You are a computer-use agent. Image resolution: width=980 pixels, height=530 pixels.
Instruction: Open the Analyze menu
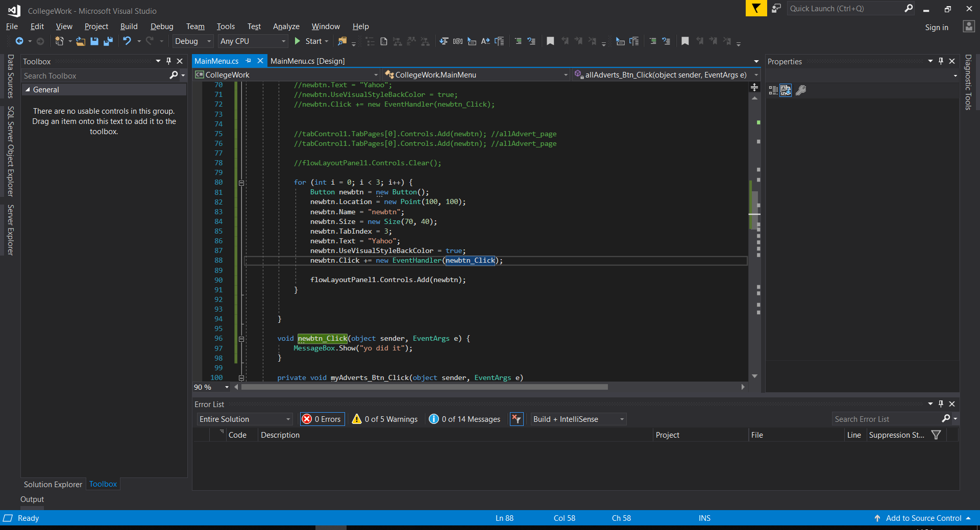pos(286,27)
